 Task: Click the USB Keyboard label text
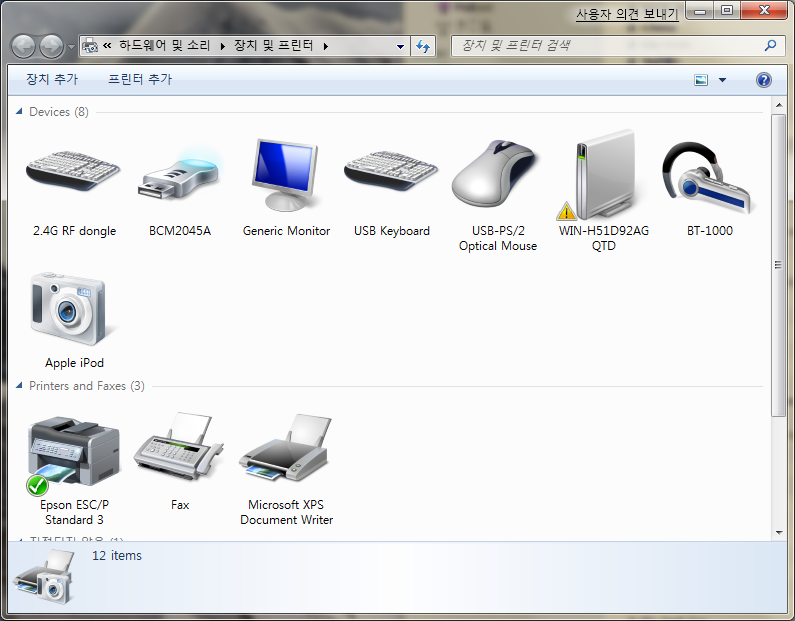(x=392, y=231)
